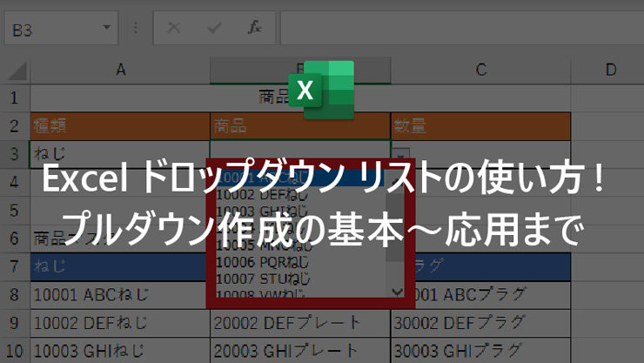This screenshot has width=644, height=363.
Task: Click the formula bar vertical dots handle
Action: [x=136, y=28]
